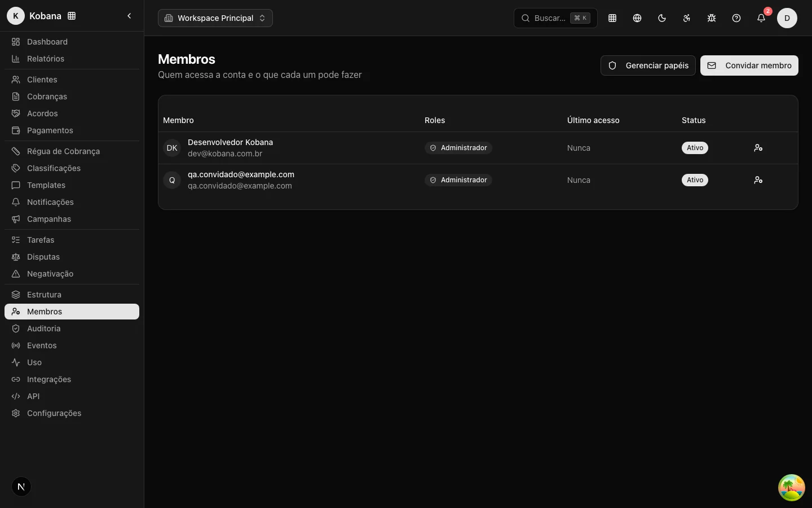Click the Campanhas megaphone icon

16,219
